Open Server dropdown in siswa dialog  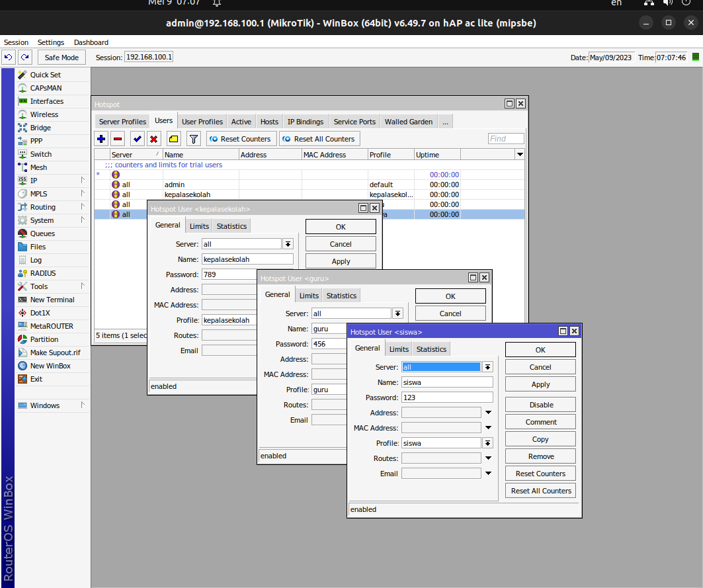point(487,367)
